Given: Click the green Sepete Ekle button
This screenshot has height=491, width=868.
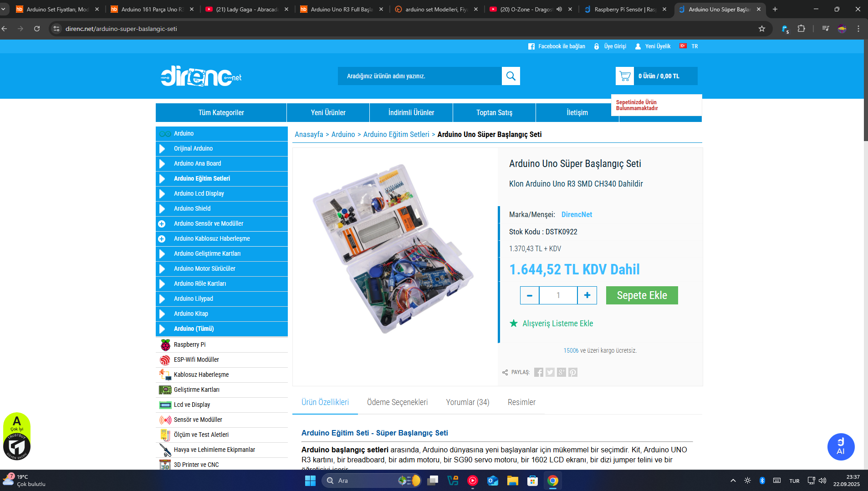Looking at the screenshot, I should click(642, 295).
